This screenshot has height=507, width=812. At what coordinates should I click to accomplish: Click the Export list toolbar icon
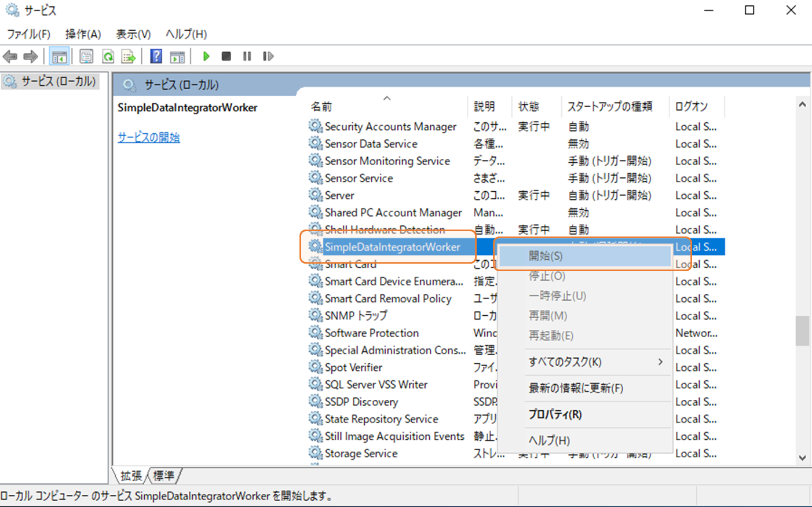click(x=129, y=56)
